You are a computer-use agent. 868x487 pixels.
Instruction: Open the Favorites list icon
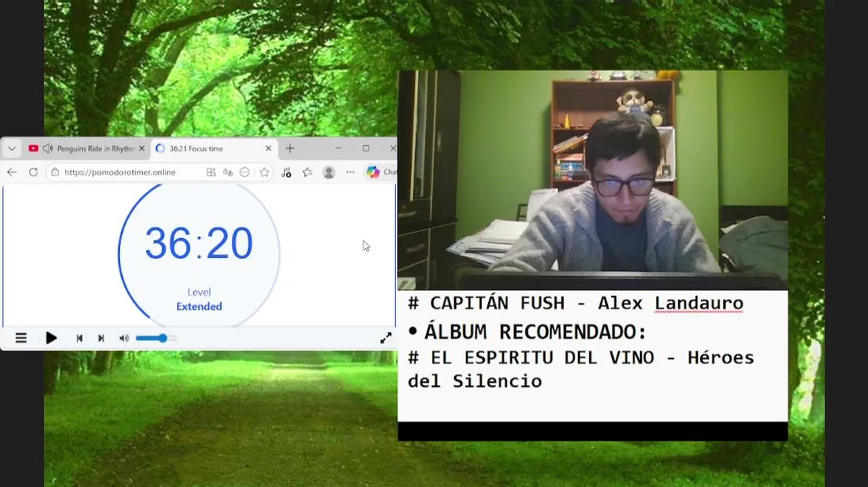(308, 172)
